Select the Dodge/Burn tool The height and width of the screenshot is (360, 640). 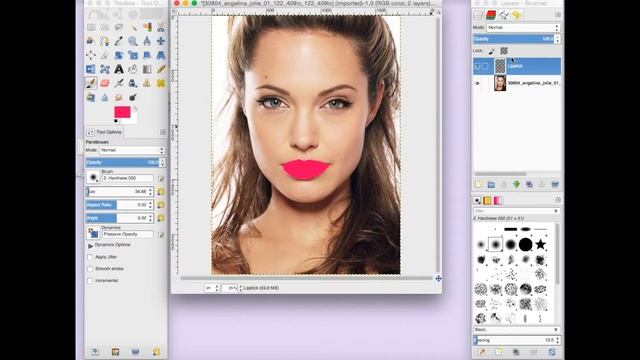point(133,97)
